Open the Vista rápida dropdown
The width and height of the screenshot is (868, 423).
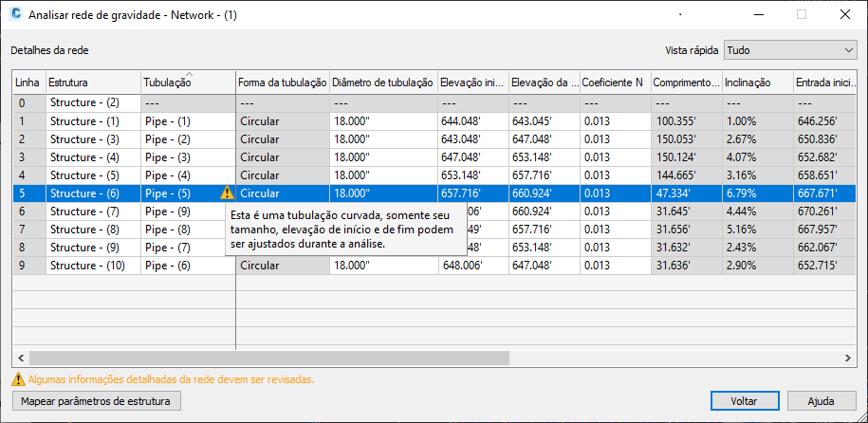pyautogui.click(x=789, y=50)
